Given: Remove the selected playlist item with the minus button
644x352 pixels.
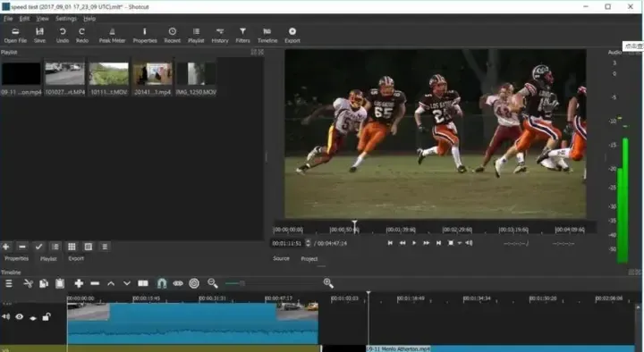Looking at the screenshot, I should 22,247.
